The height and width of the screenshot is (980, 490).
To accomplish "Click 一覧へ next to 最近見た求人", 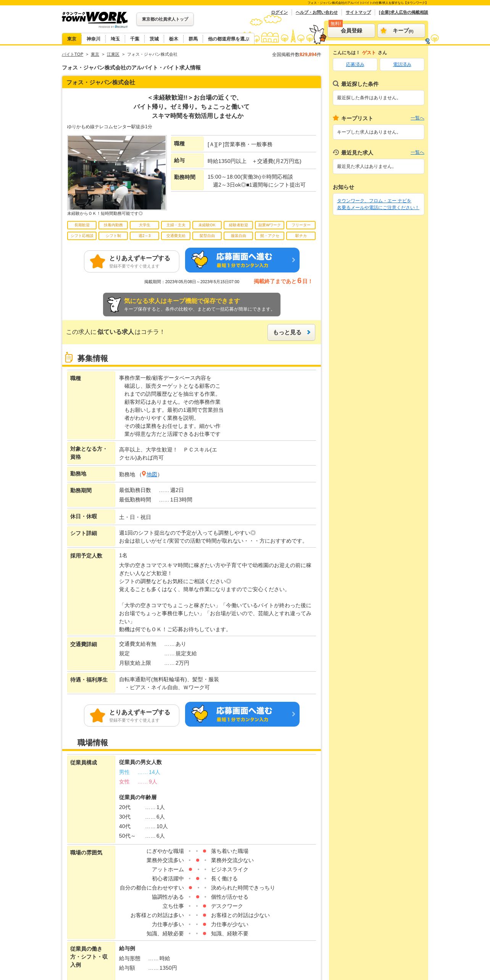I will tap(417, 152).
